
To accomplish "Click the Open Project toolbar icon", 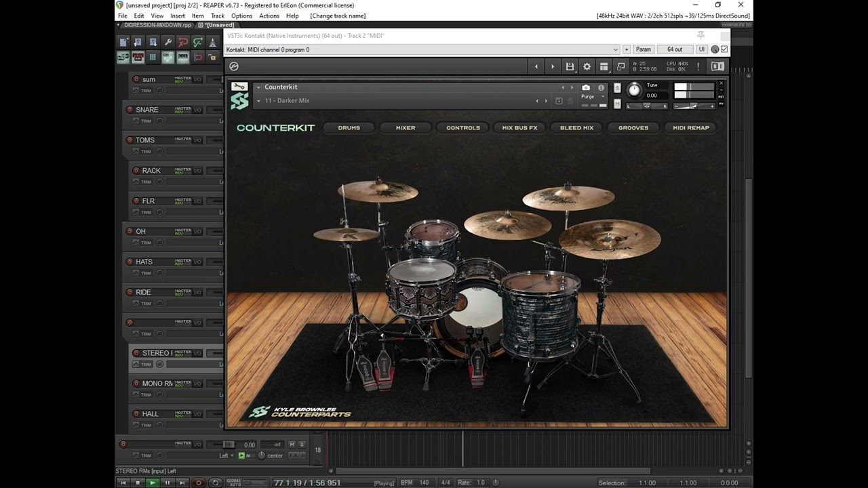I will tap(138, 42).
